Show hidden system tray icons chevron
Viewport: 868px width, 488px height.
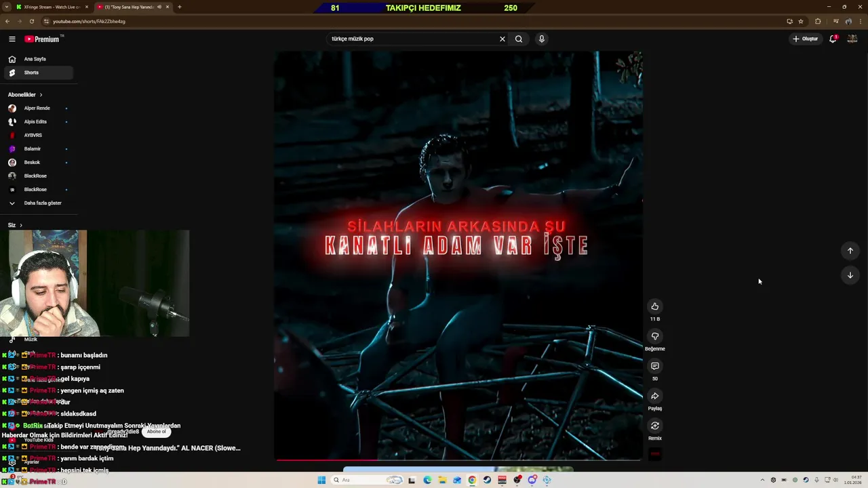[762, 480]
